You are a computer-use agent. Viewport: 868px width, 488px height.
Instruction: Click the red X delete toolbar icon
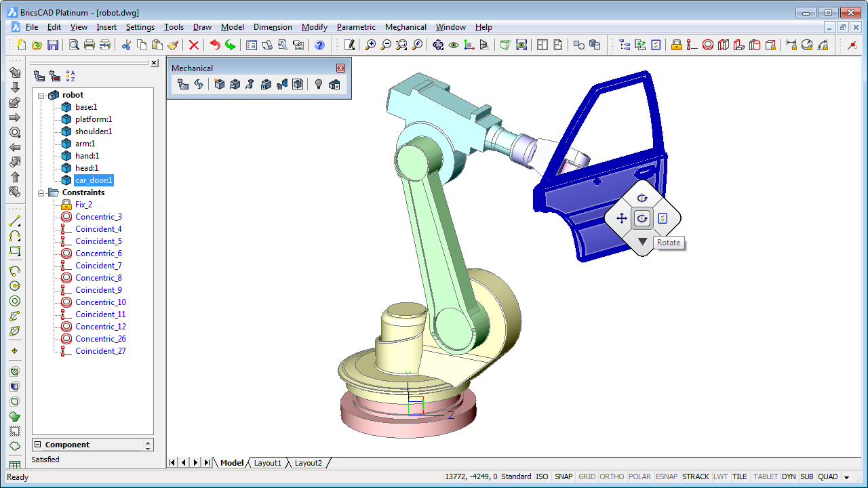tap(194, 45)
